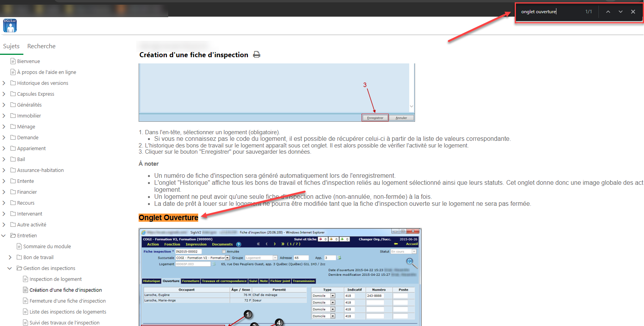
Task: Go to the previous find-in-page match
Action: (608, 12)
